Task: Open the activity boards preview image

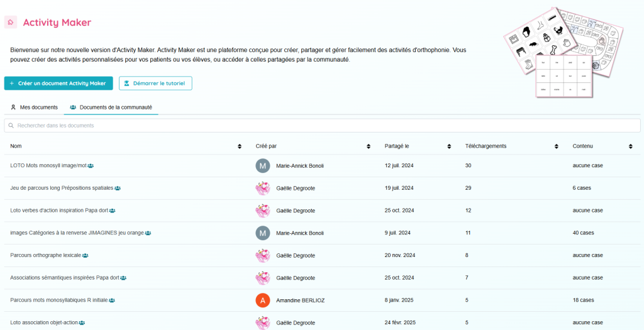Action: click(x=563, y=53)
